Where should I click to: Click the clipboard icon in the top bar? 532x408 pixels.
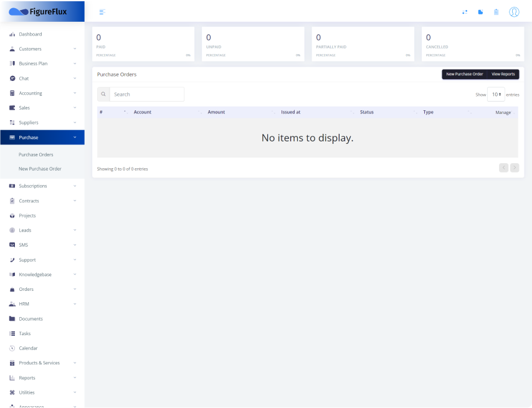tap(496, 12)
